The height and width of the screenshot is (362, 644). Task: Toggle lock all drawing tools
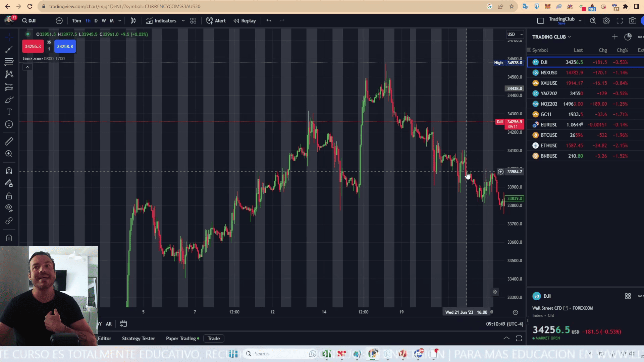coord(9,196)
